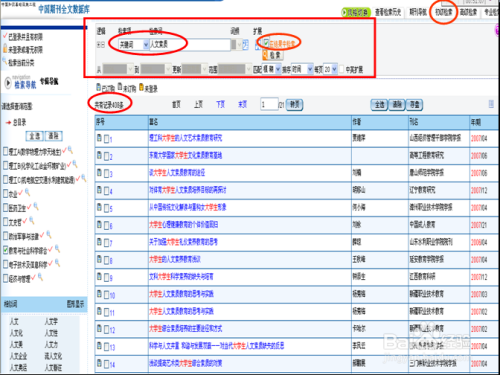This screenshot has width=500, height=375.
Task: Open the 范围 range dropdown
Action: tap(249, 69)
